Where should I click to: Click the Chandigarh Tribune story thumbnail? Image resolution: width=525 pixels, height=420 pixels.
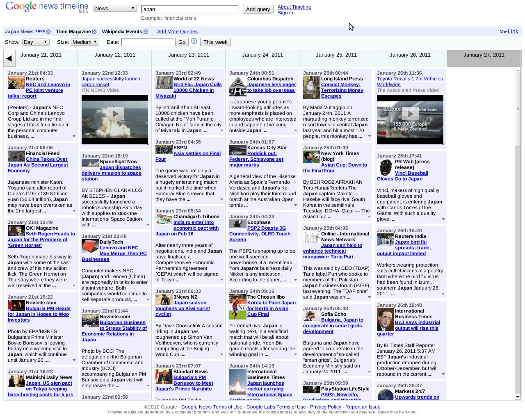(164, 220)
